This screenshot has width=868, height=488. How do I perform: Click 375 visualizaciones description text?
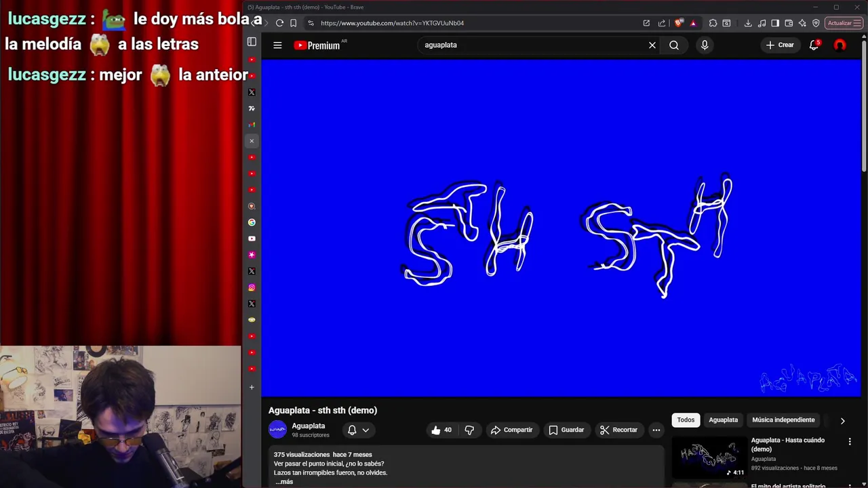(x=302, y=455)
